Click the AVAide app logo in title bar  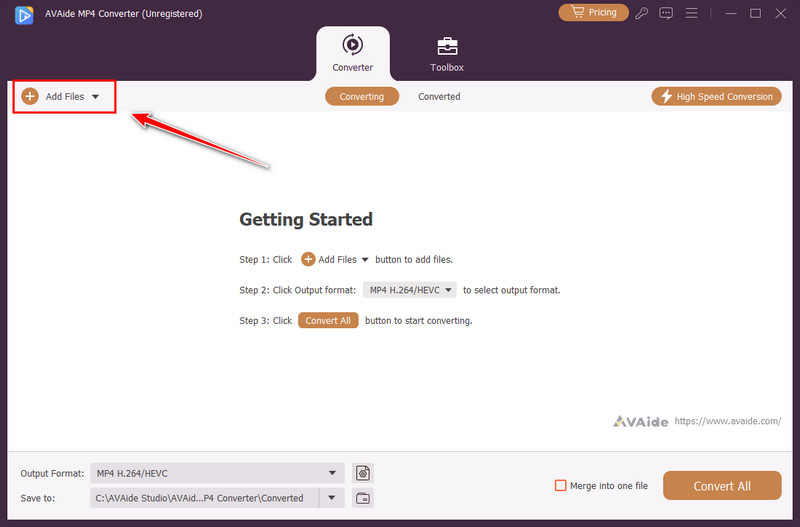[x=18, y=13]
